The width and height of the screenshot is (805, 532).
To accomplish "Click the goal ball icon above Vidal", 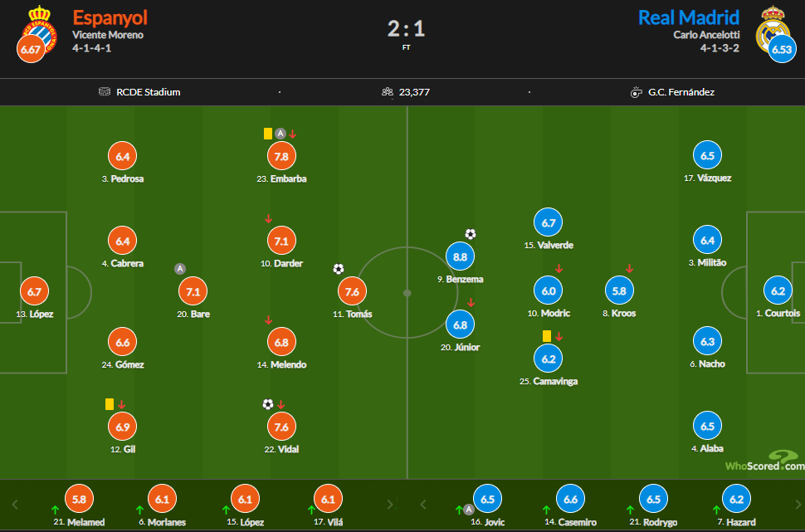I will [x=267, y=404].
